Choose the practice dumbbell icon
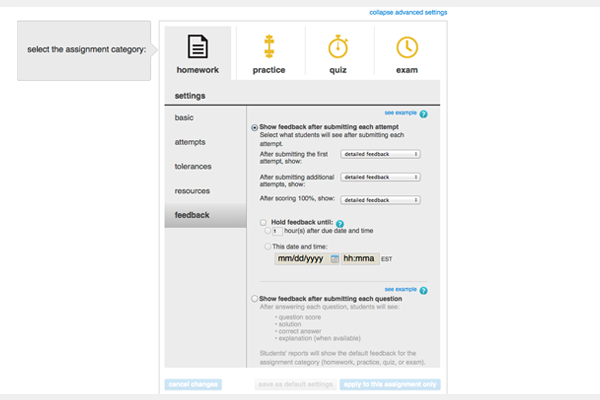This screenshot has height=400, width=600. coord(268,47)
